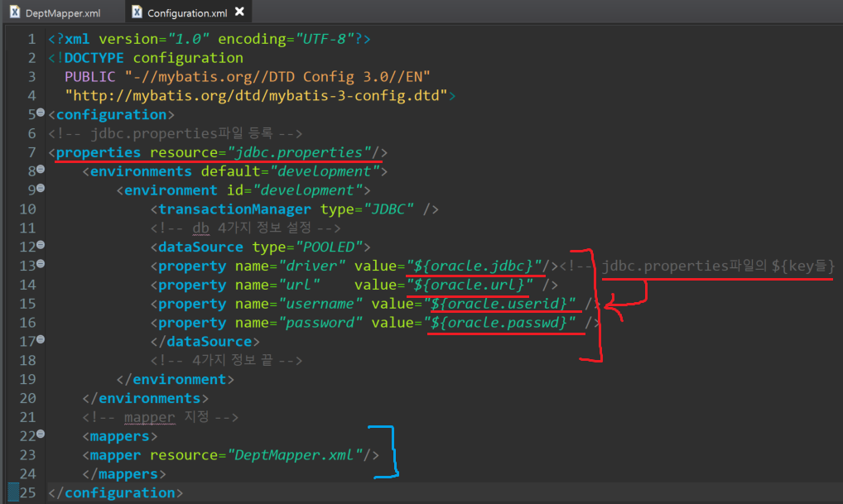Click the closing configuration tag
The height and width of the screenshot is (504, 843).
(x=116, y=492)
